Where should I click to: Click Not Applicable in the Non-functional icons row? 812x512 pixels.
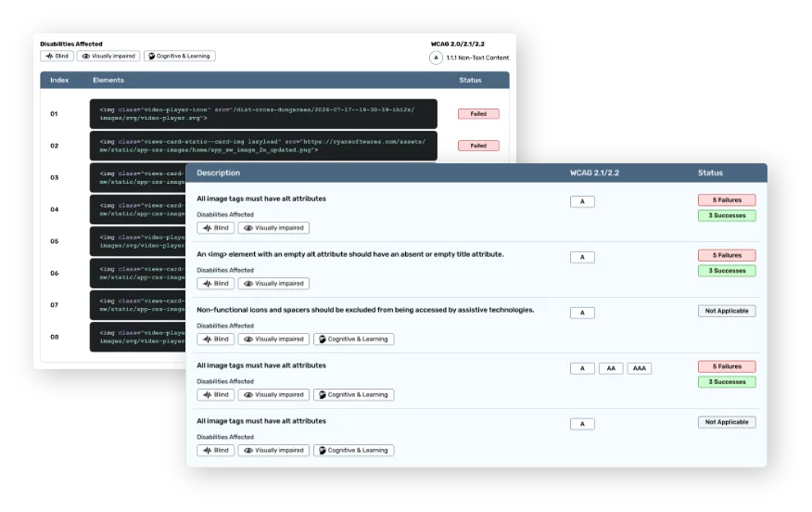727,311
